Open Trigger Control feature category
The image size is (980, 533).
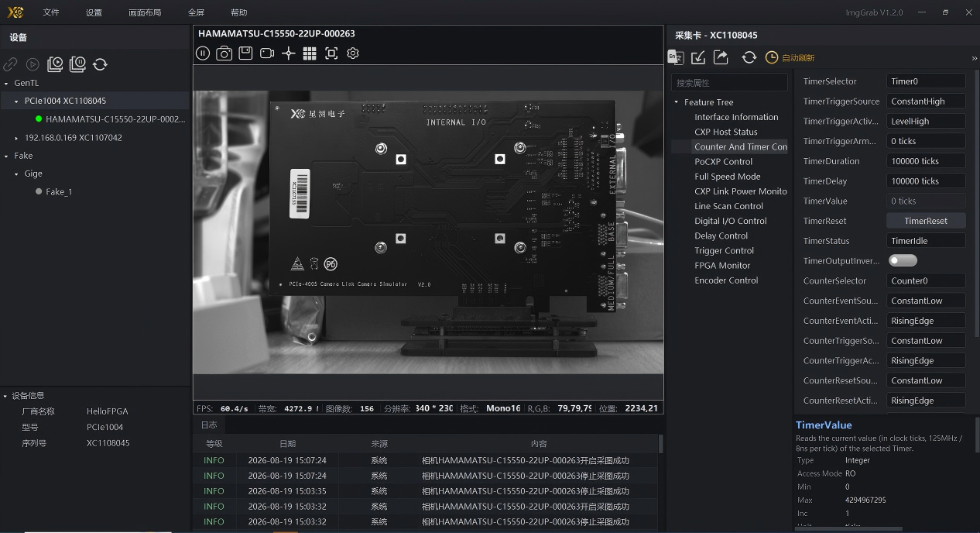click(724, 251)
